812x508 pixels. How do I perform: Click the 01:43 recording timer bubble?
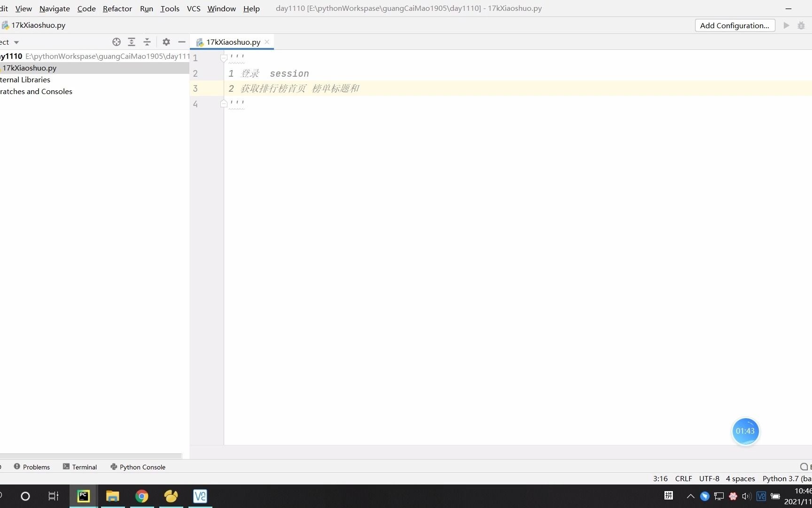coord(745,431)
